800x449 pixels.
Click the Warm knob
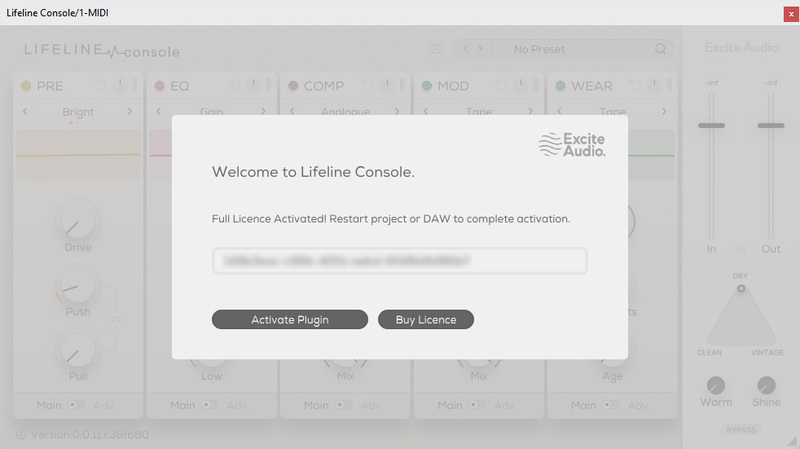pos(716,385)
